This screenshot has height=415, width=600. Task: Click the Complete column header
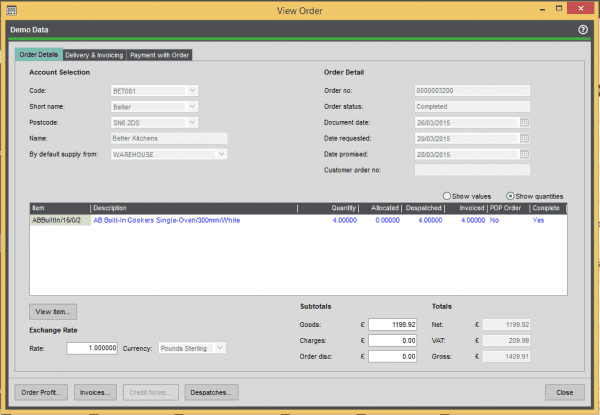pyautogui.click(x=548, y=208)
